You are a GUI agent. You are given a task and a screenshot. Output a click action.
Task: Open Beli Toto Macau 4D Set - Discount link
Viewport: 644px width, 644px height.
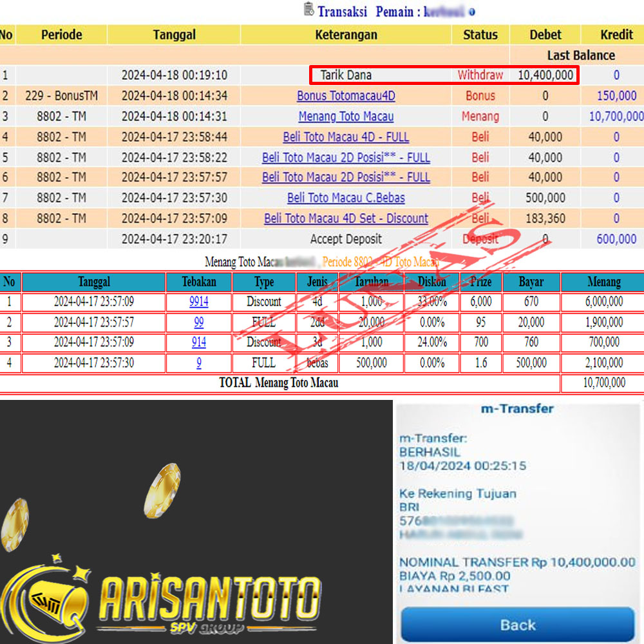coord(346,218)
